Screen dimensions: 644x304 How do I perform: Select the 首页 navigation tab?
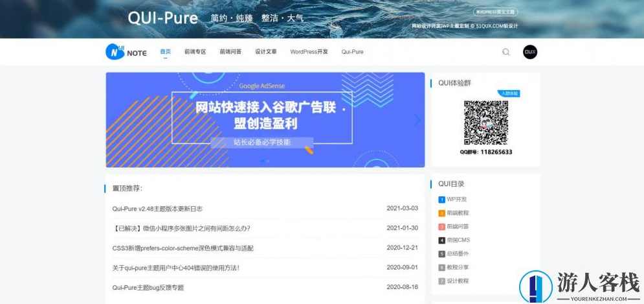tap(166, 52)
